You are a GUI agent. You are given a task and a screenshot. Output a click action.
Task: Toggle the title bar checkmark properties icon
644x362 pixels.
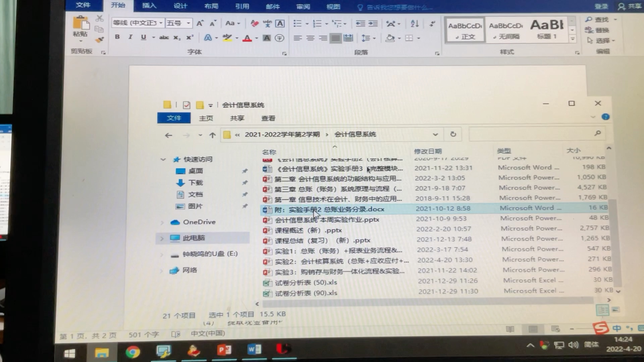tap(186, 105)
